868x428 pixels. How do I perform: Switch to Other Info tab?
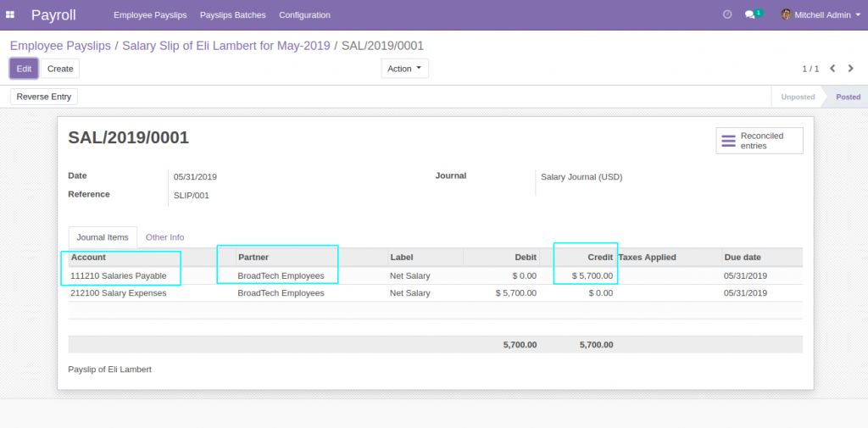(164, 237)
